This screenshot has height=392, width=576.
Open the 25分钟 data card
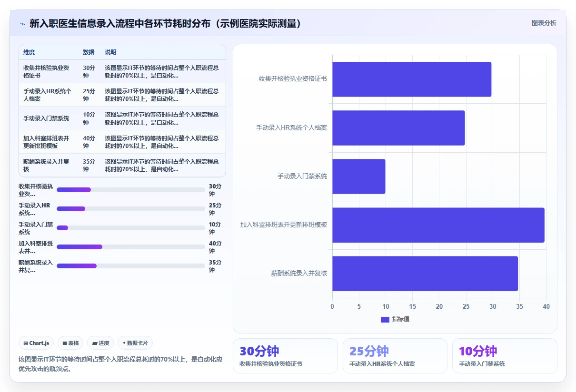(395, 356)
